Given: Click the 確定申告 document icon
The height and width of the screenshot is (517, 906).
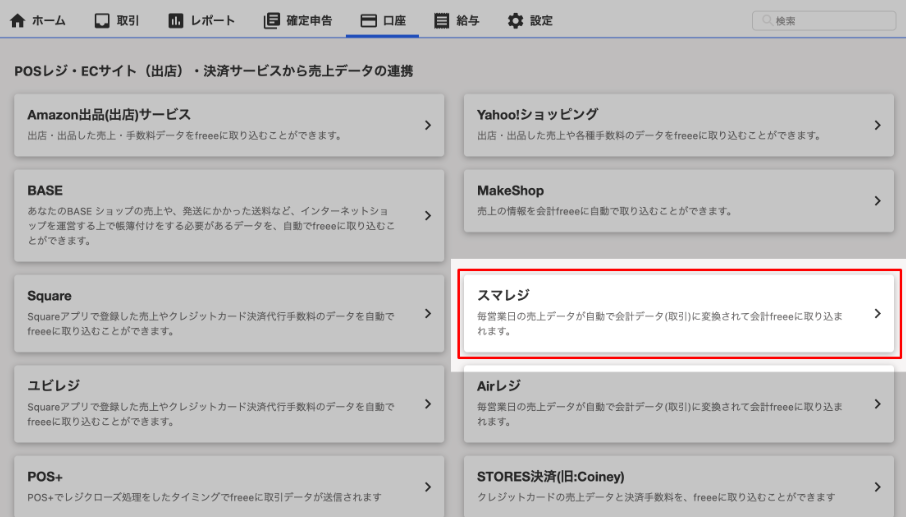Looking at the screenshot, I should (x=271, y=20).
